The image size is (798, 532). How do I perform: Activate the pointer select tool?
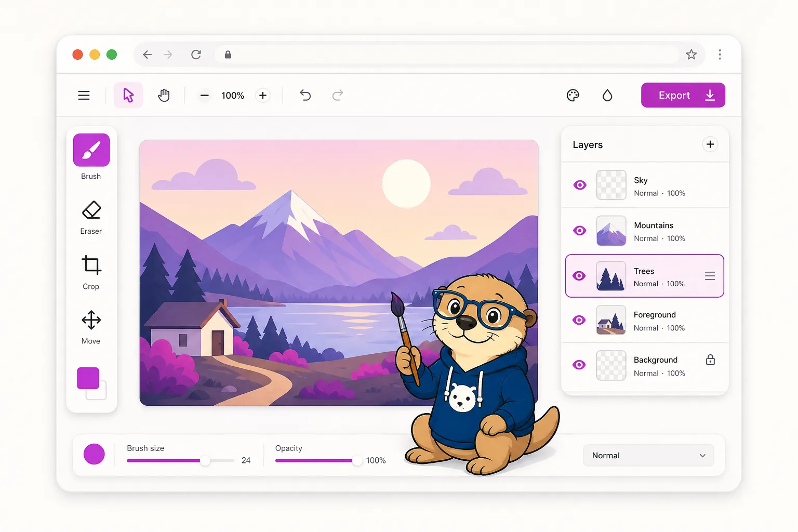[128, 95]
